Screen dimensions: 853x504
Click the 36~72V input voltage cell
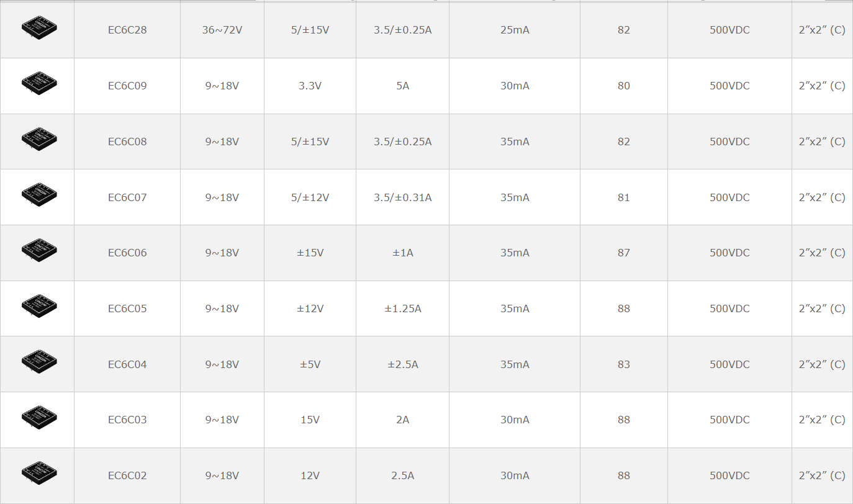click(222, 30)
